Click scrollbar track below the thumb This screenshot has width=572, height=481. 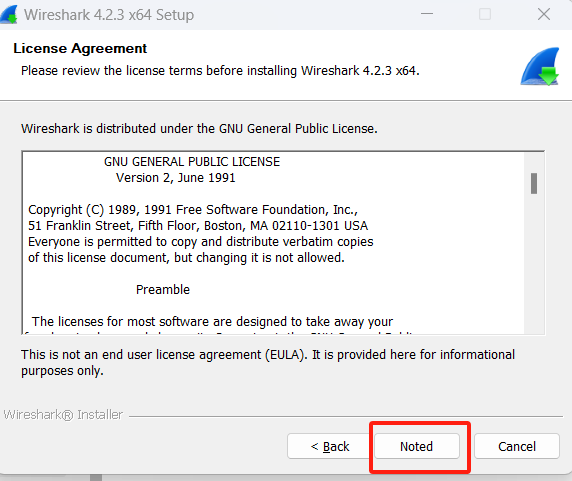click(534, 263)
